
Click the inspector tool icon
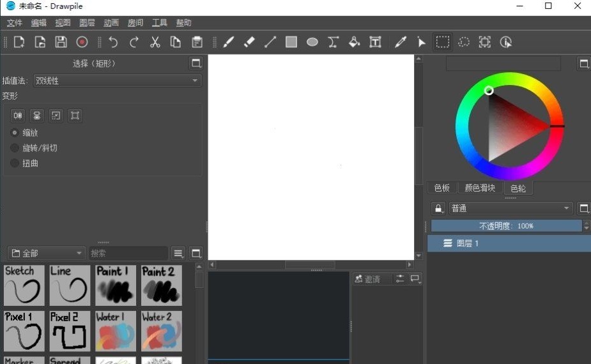[506, 42]
